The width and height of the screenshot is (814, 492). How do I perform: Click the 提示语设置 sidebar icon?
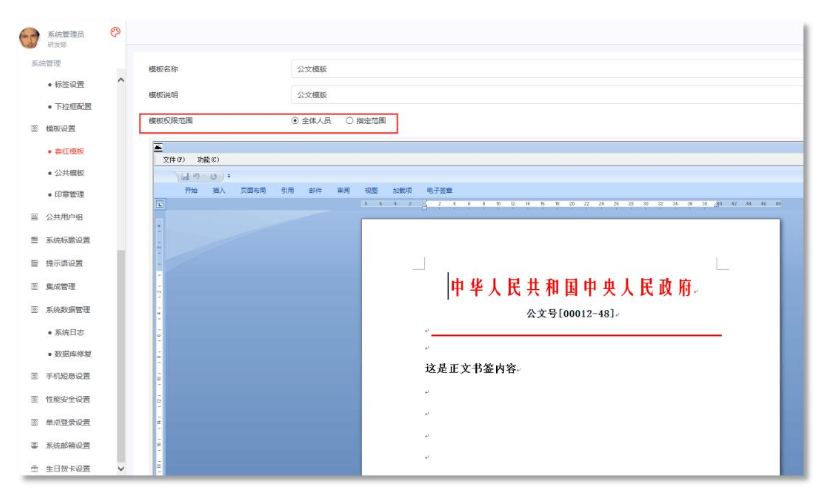click(x=34, y=263)
